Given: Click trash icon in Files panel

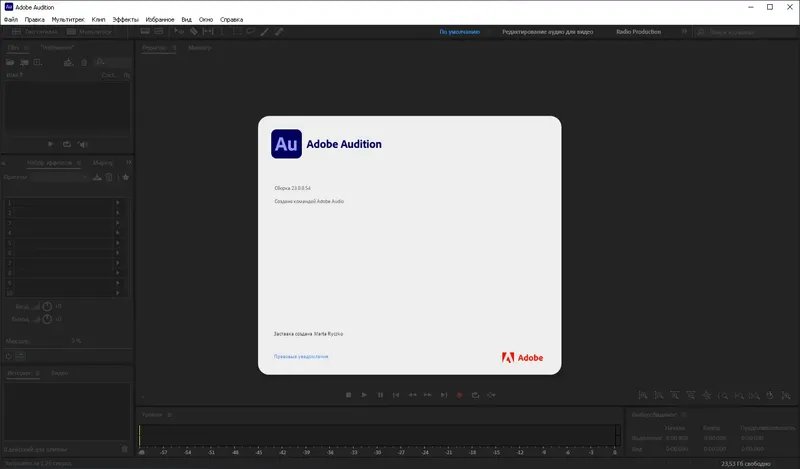Looking at the screenshot, I should point(84,62).
